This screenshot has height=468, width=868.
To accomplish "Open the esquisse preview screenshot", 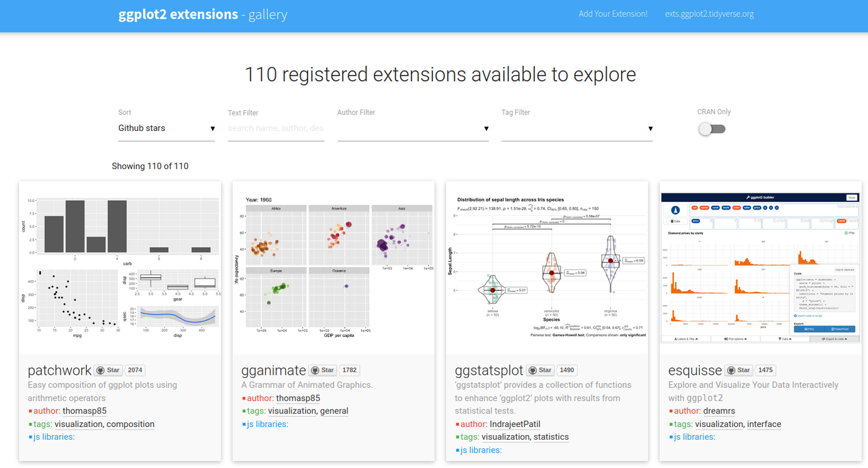I will point(761,267).
